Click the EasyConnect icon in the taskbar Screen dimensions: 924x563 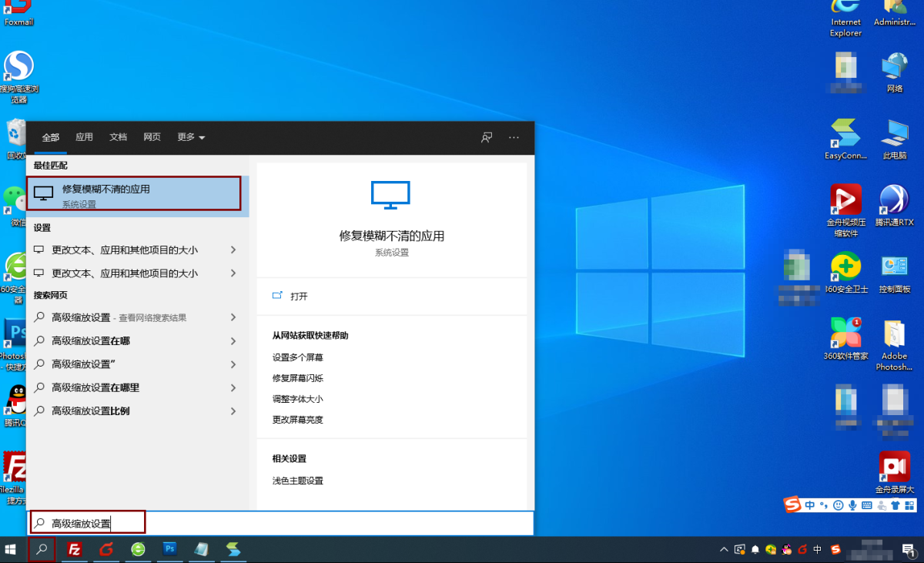coord(233,549)
